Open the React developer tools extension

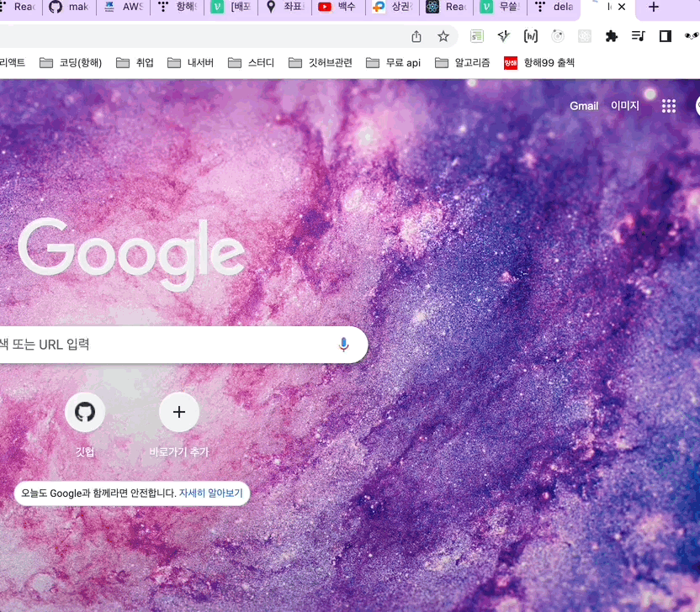point(585,36)
